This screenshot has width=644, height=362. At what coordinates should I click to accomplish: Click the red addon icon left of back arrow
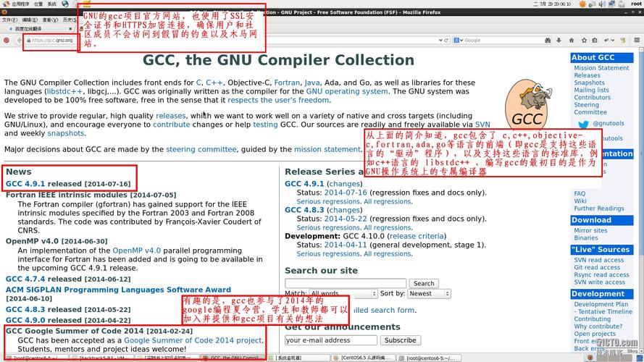point(7,41)
